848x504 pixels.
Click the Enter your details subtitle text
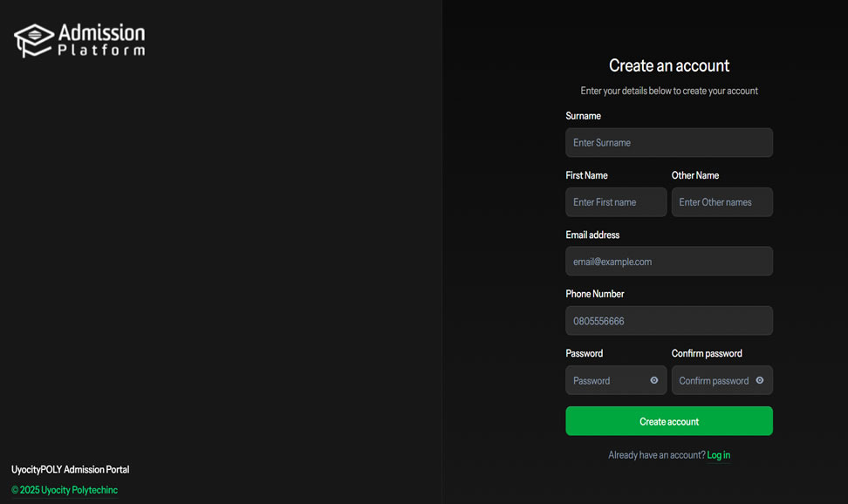[668, 91]
